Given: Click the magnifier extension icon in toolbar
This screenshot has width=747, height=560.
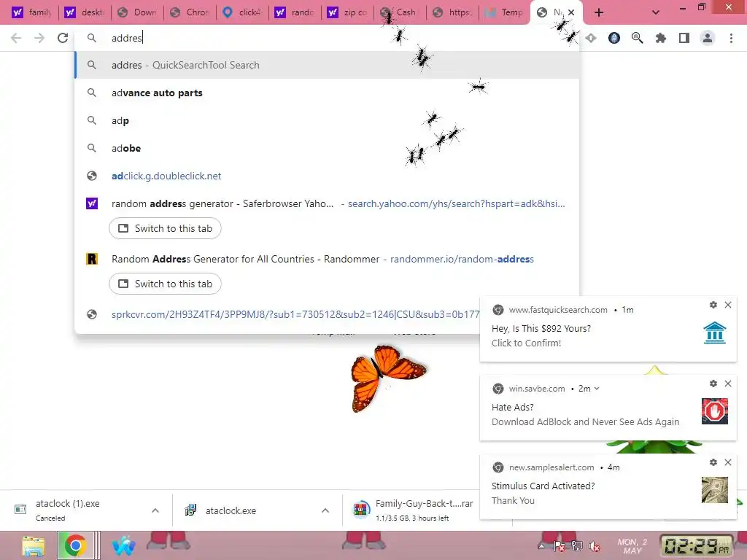Looking at the screenshot, I should [638, 38].
